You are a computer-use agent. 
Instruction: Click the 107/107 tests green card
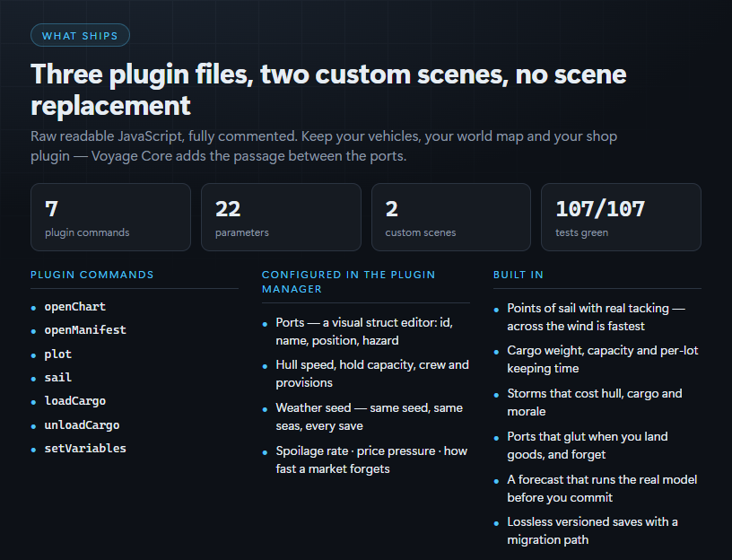tap(621, 217)
